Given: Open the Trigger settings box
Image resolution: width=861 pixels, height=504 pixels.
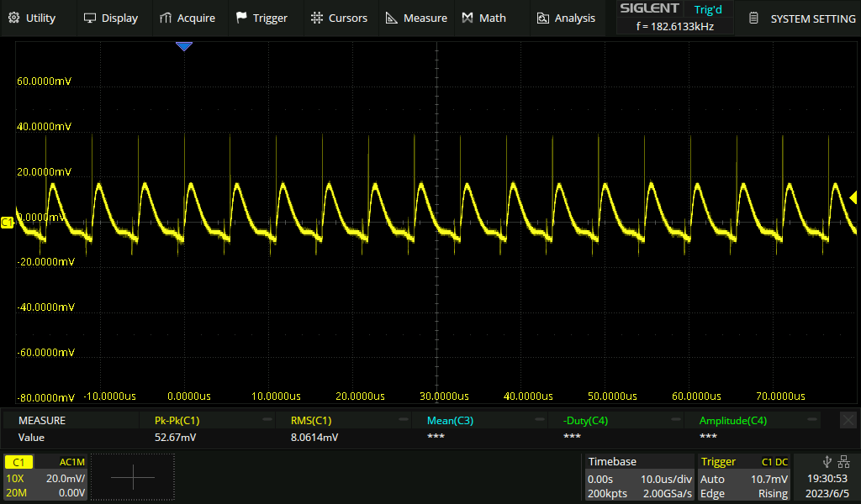Looking at the screenshot, I should pos(744,477).
